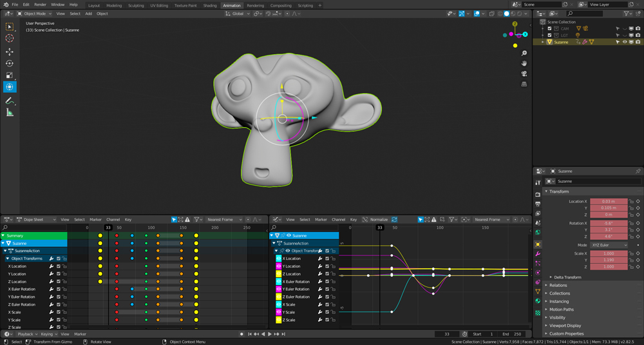Switch to the Shading workspace tab
The width and height of the screenshot is (644, 345).
[x=210, y=5]
